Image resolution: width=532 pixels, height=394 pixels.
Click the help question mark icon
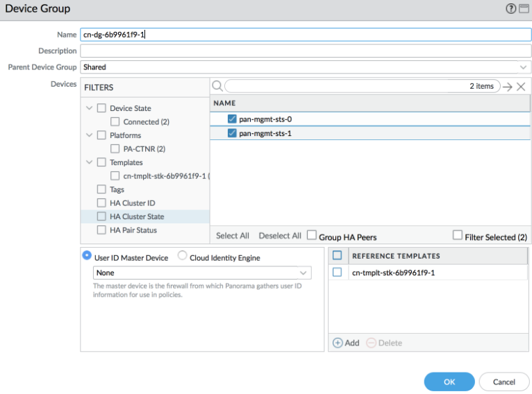click(x=511, y=8)
